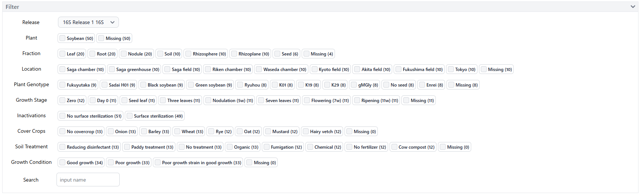Click the Filter panel header title
Image resolution: width=644 pixels, height=196 pixels.
pos(12,7)
